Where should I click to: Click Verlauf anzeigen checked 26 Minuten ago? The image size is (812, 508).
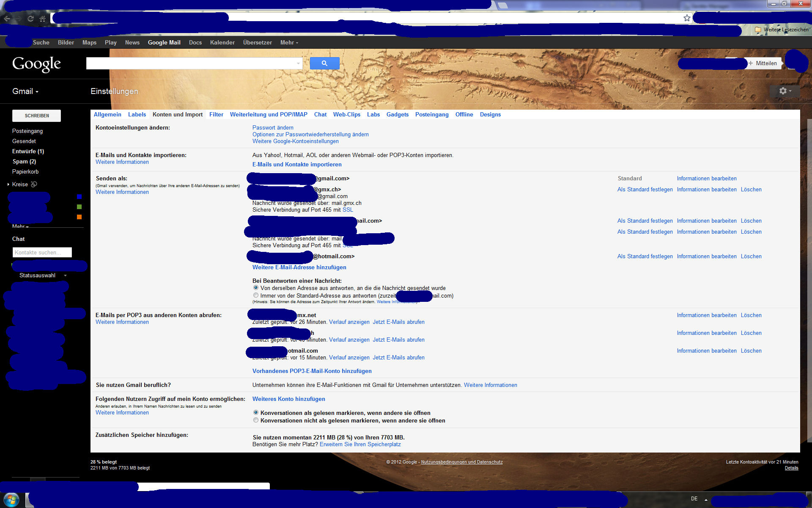pos(349,322)
